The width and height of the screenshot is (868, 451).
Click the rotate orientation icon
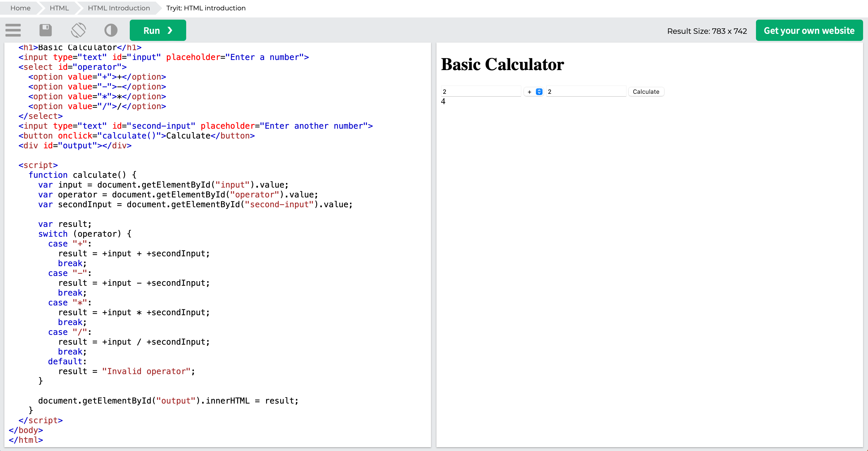[x=79, y=30]
